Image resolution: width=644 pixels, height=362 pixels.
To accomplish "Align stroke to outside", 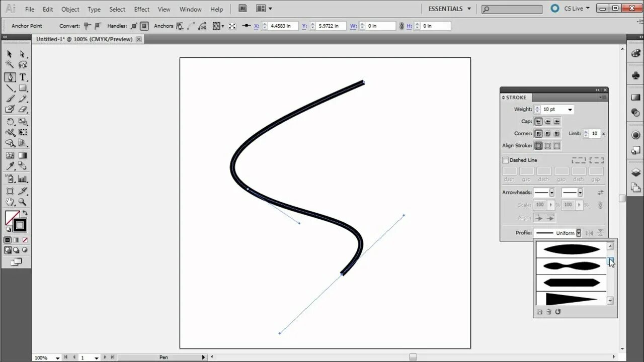I will click(556, 146).
